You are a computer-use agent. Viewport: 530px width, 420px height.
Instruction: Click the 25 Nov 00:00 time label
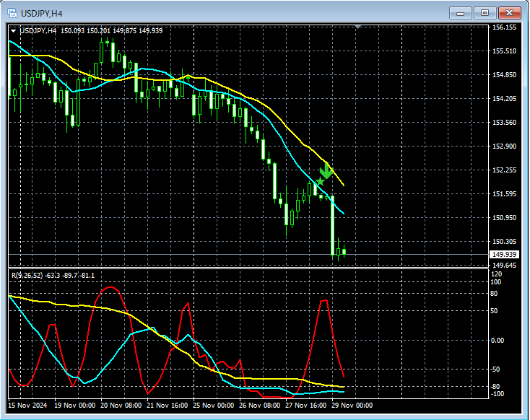coord(214,406)
